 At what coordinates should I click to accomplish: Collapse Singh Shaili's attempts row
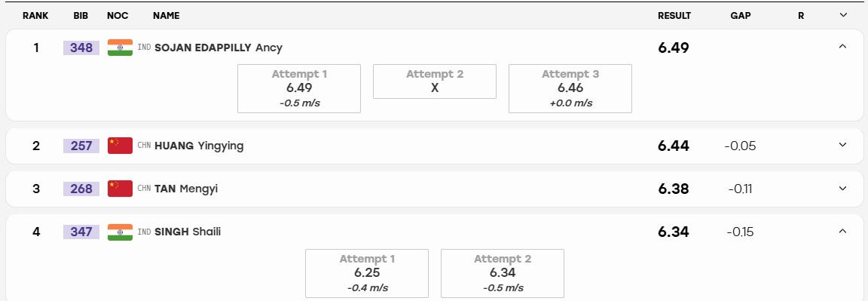[x=842, y=231]
